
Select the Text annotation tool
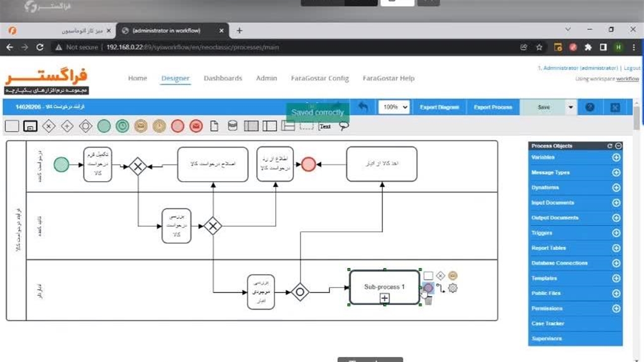click(x=325, y=126)
